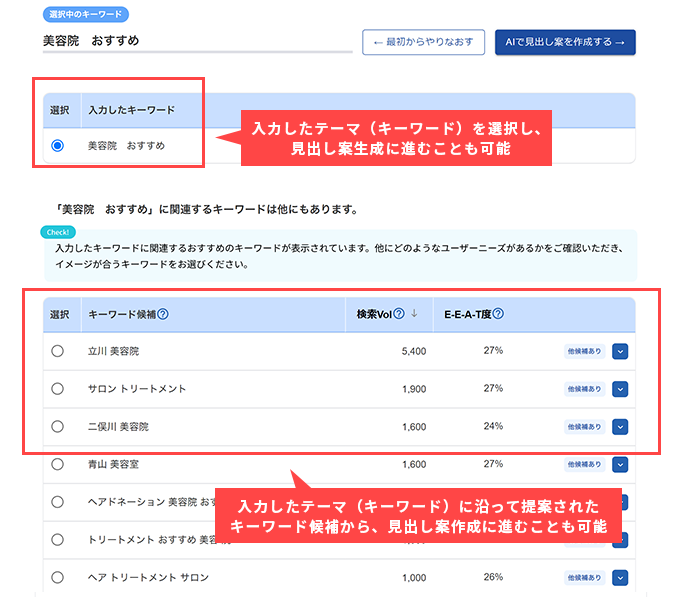Click the 5,400 search volume value
Viewport: 677px width, 597px height.
[x=414, y=351]
